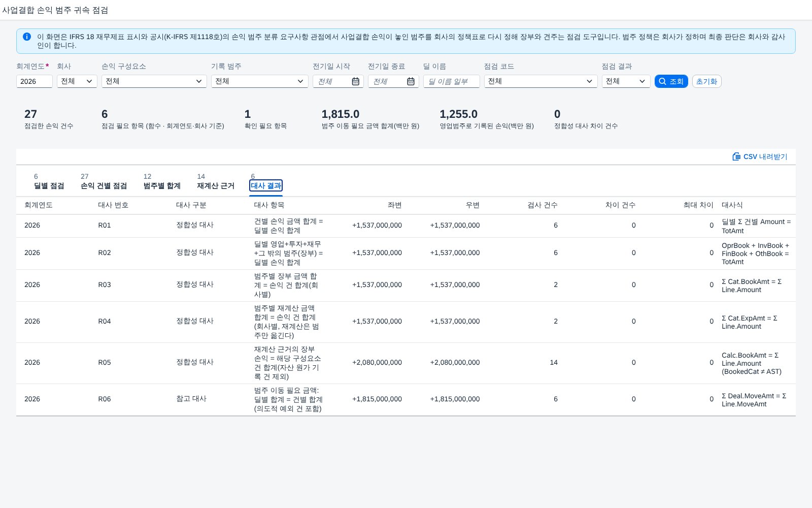The image size is (812, 508).
Task: Expand the 점검 결과 dropdown
Action: coord(626,81)
